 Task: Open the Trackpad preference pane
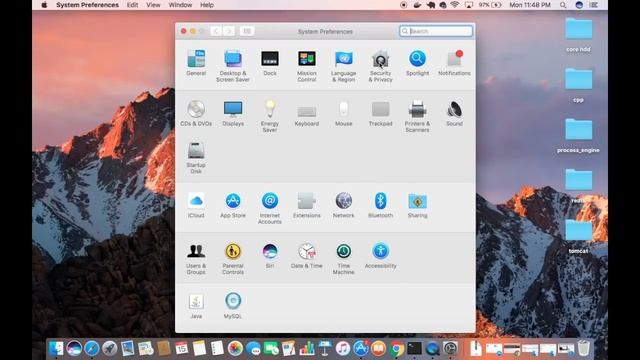coord(380,113)
